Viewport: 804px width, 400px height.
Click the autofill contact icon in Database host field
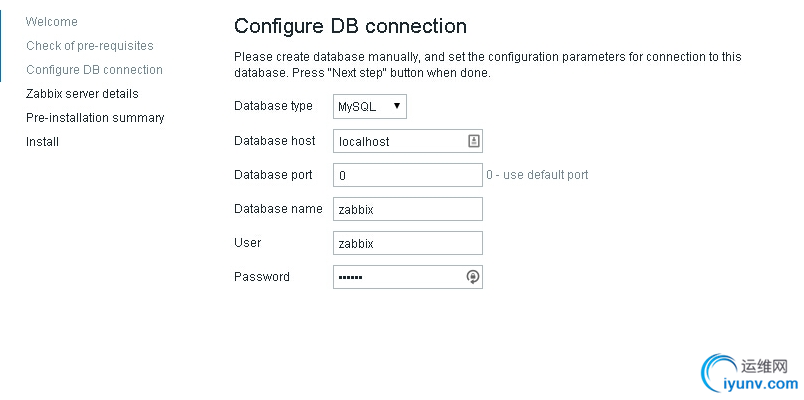(474, 141)
